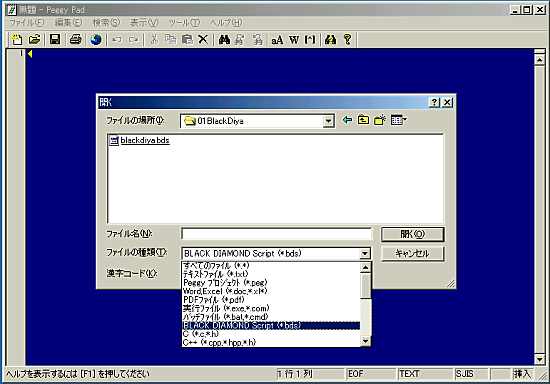
Task: Click the New file toolbar icon
Action: coord(17,39)
